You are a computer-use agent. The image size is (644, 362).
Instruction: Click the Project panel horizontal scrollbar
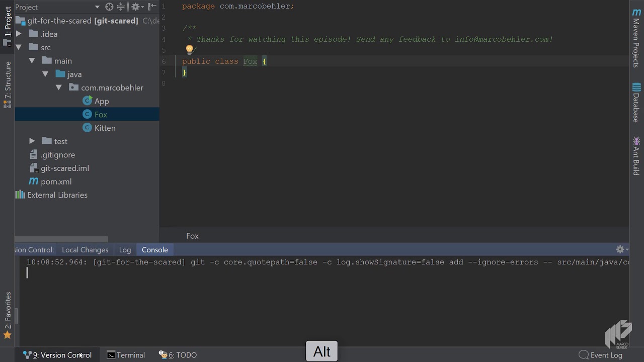(x=61, y=239)
